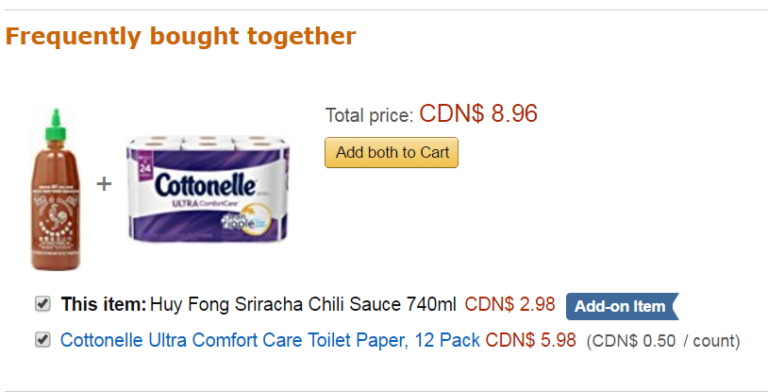Click the CDN$ 8.96 total price

[x=478, y=114]
